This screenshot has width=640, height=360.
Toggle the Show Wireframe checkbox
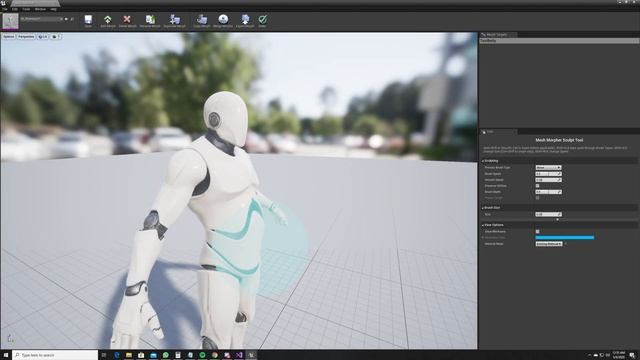[538, 231]
